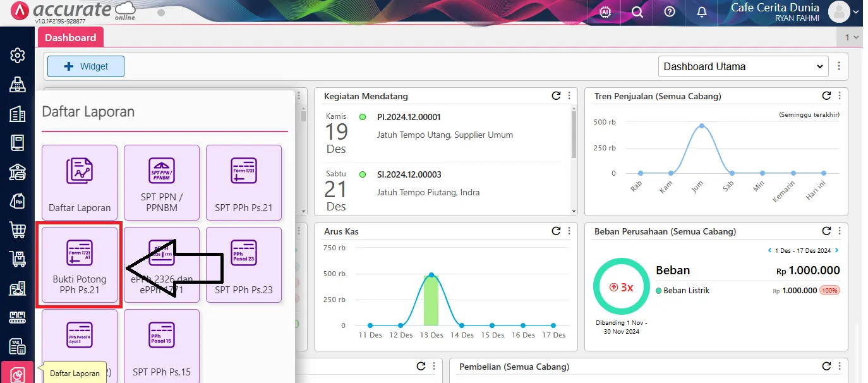Image resolution: width=868 pixels, height=383 pixels.
Task: Open the Dashboard Utama dropdown
Action: coord(743,66)
